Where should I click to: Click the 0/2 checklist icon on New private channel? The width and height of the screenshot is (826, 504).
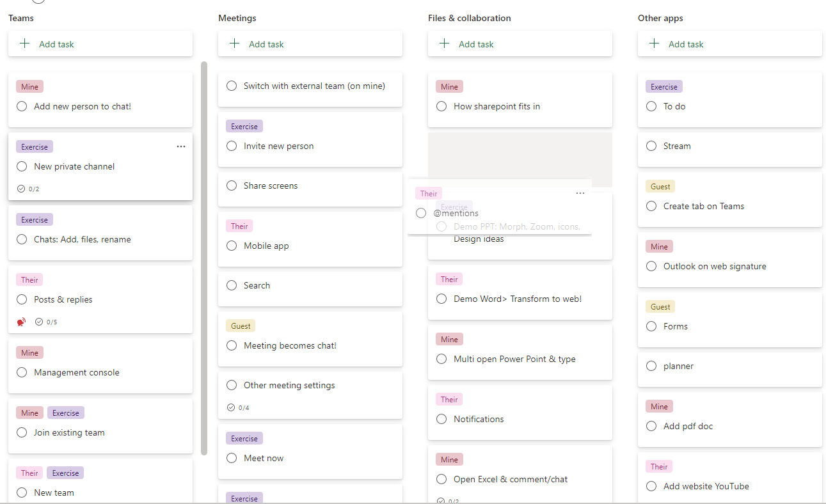pos(21,189)
